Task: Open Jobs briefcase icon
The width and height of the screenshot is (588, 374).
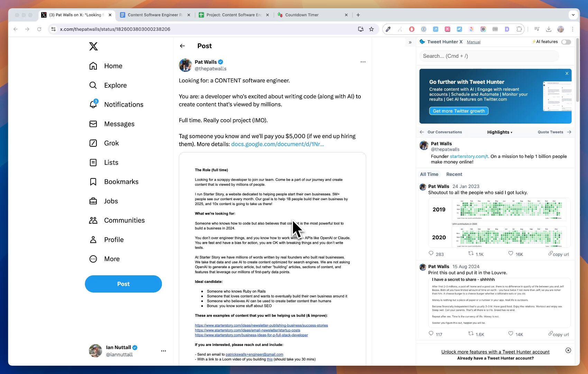Action: tap(93, 201)
